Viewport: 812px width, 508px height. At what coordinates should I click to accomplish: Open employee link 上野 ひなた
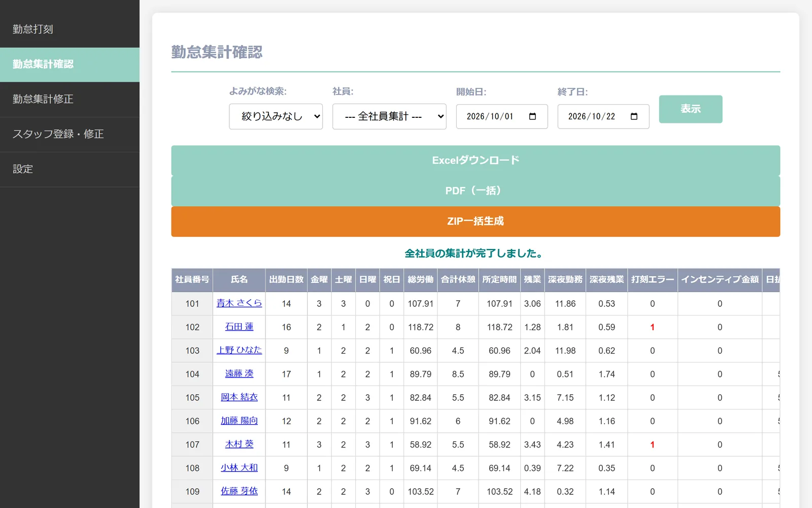point(239,350)
